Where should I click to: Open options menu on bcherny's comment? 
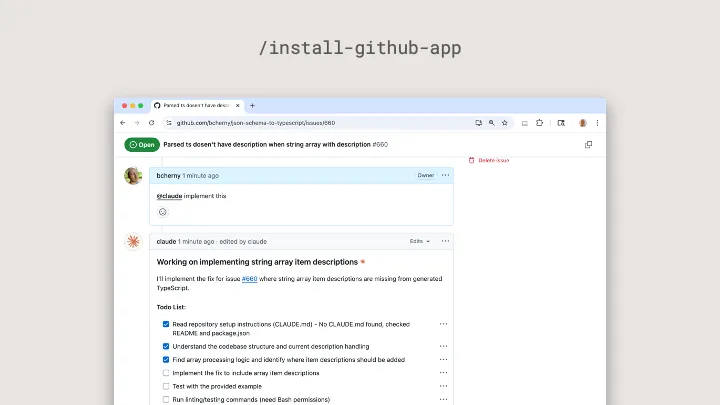click(x=445, y=175)
